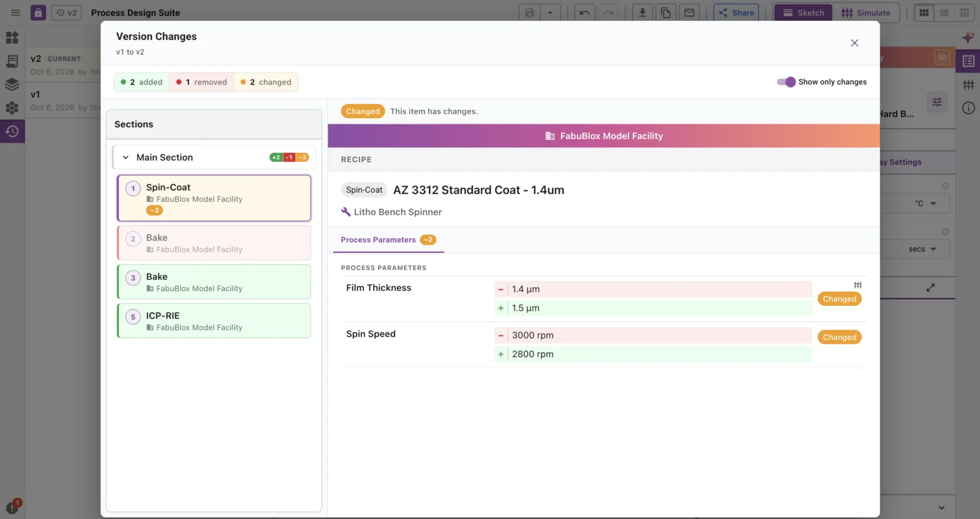This screenshot has width=980, height=519.
Task: Select the list view layout icon
Action: (944, 12)
